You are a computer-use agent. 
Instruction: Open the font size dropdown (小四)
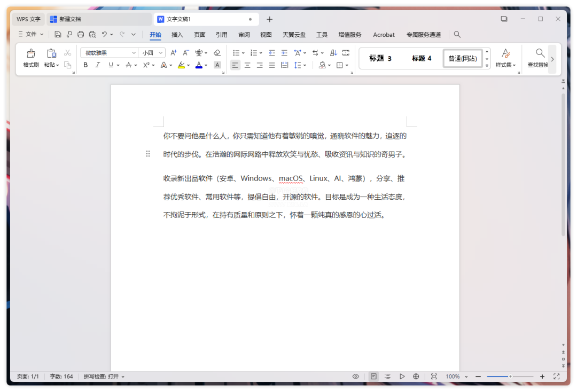(161, 53)
